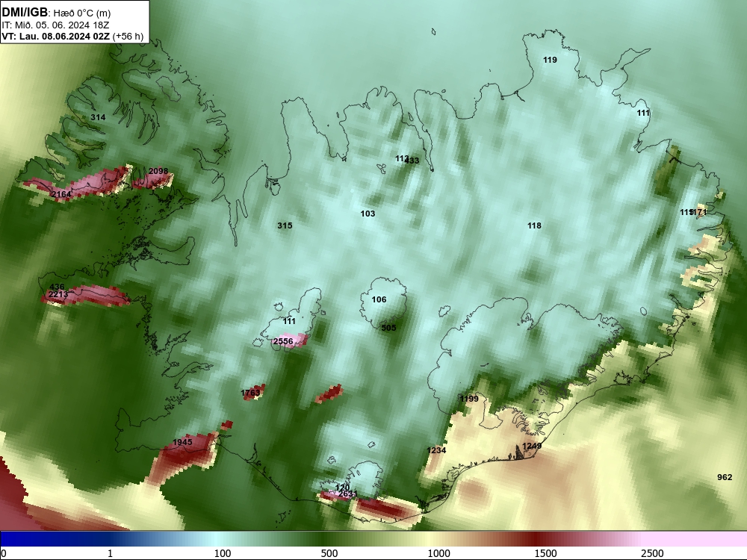Click the colour scale label 500
Screen dimensions: 747x560
(x=329, y=553)
